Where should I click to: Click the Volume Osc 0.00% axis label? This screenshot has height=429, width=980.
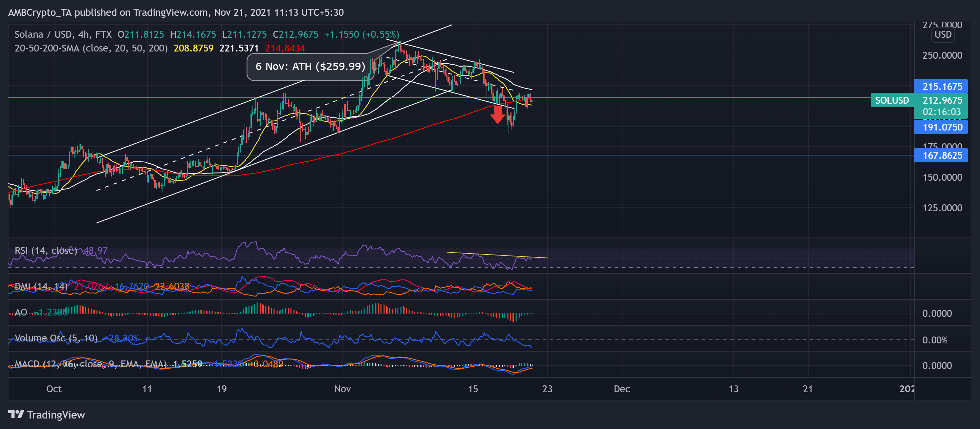935,340
